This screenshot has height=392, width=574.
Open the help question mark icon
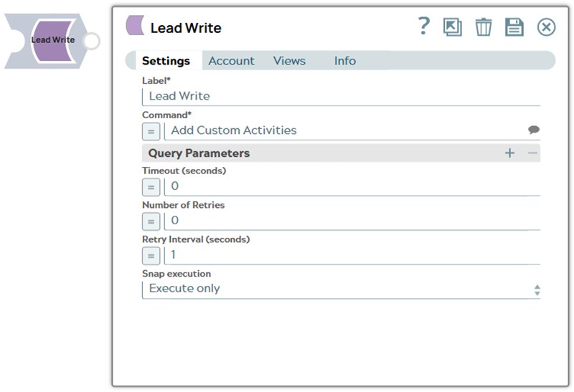tap(424, 26)
